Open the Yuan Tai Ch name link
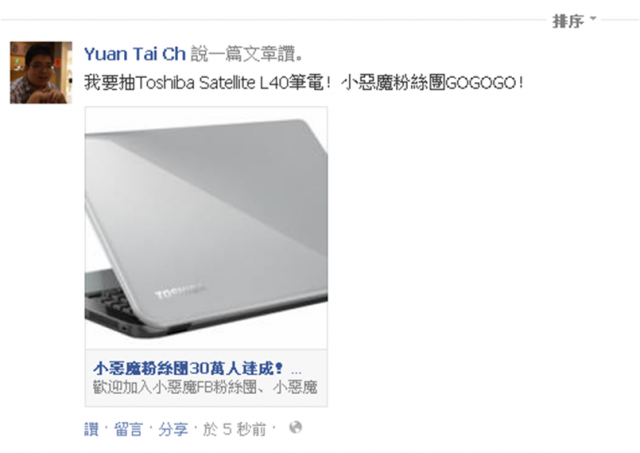Image resolution: width=640 pixels, height=453 pixels. [x=135, y=54]
